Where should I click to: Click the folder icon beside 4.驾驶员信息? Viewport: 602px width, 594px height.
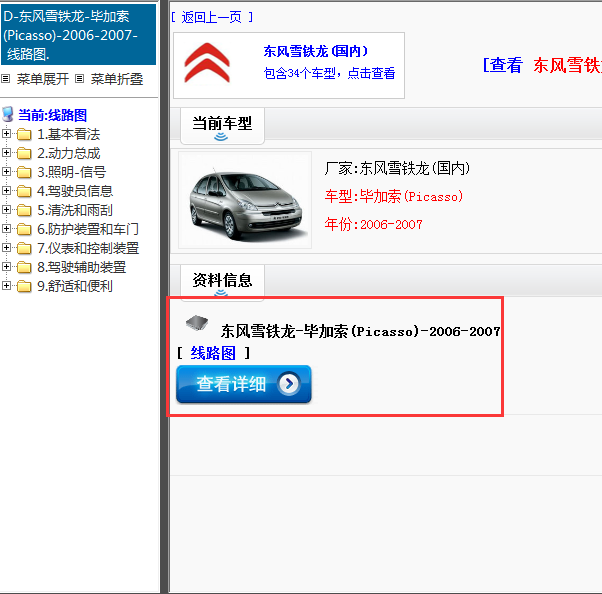(24, 191)
